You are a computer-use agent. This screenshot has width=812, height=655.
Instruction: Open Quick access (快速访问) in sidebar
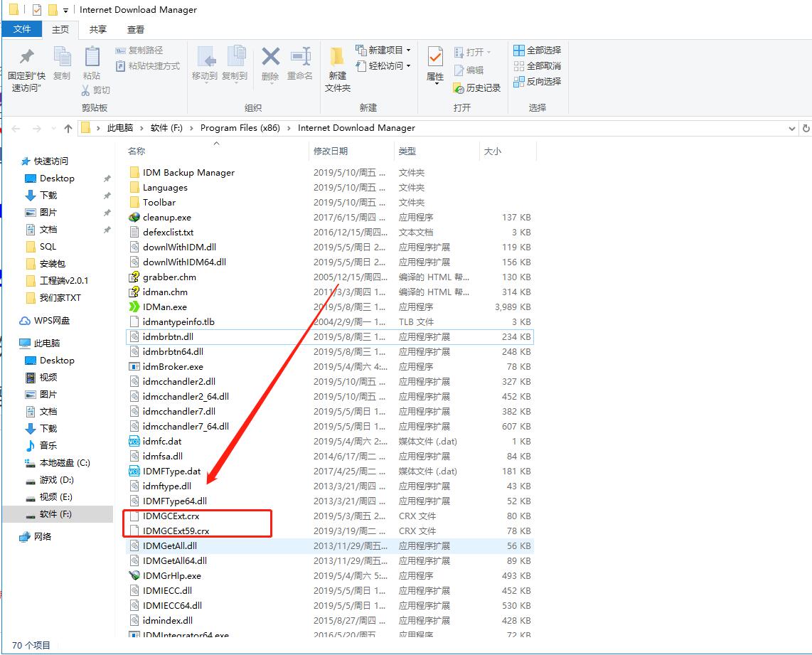coord(50,161)
